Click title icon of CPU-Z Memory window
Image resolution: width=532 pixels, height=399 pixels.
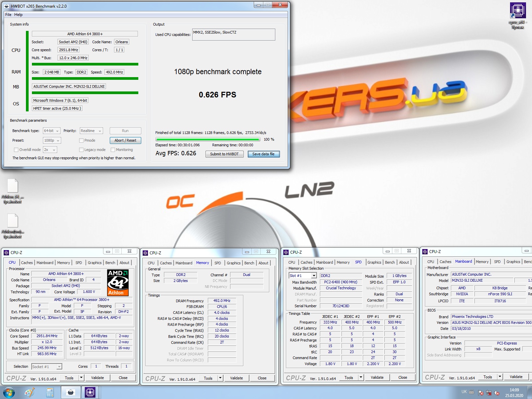pyautogui.click(x=145, y=253)
